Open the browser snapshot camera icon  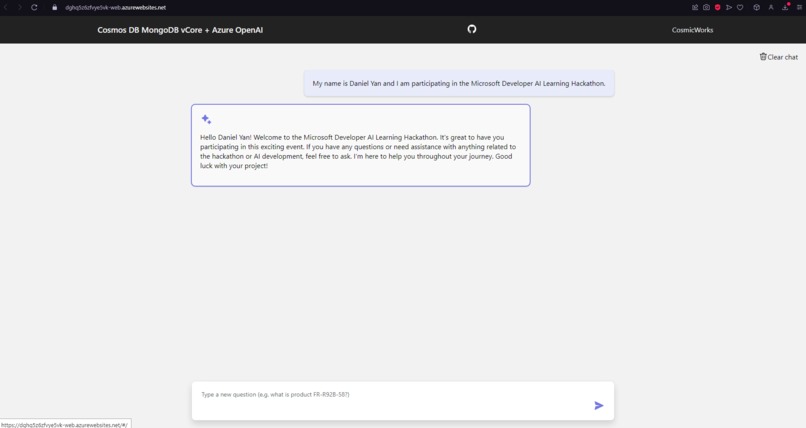pyautogui.click(x=706, y=7)
